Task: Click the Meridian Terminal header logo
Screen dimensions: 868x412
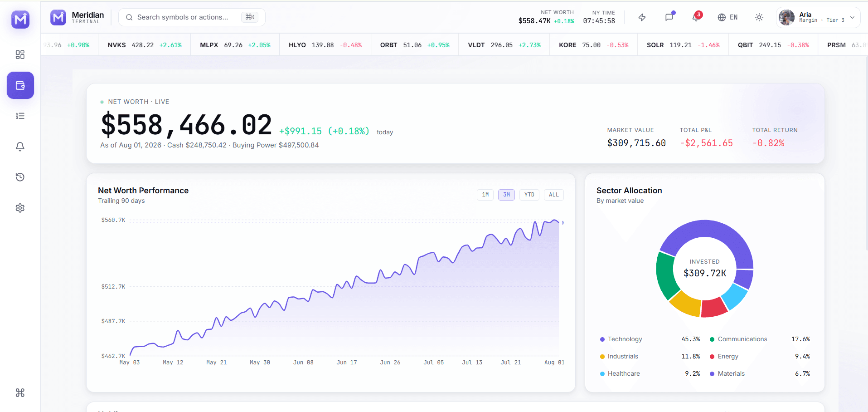Action: [77, 18]
